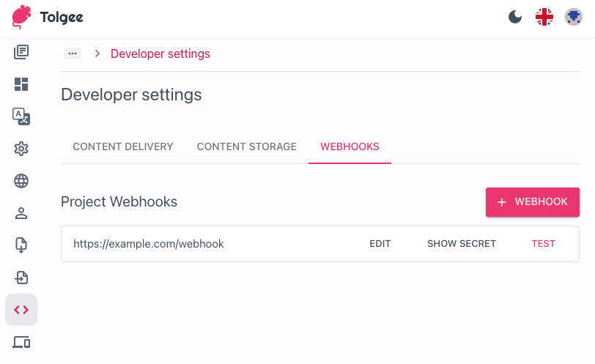Open the Export file icon
The height and width of the screenshot is (364, 595).
click(x=21, y=278)
